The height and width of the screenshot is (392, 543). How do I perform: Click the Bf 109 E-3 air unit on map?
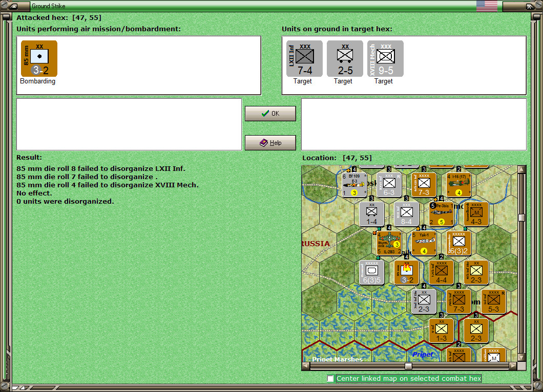(354, 185)
